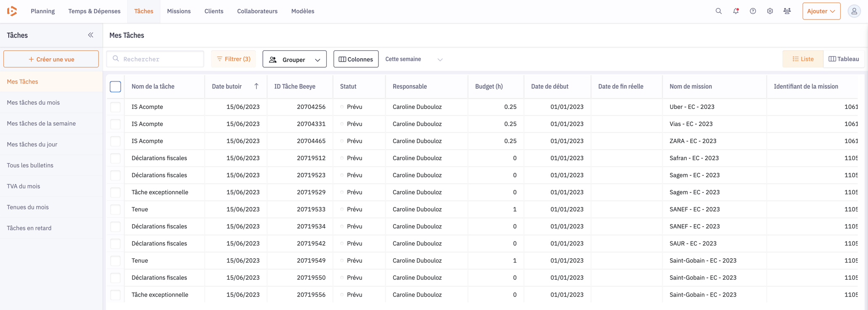This screenshot has height=310, width=868.
Task: Check the box for Uber IS Acompte row
Action: (x=115, y=107)
